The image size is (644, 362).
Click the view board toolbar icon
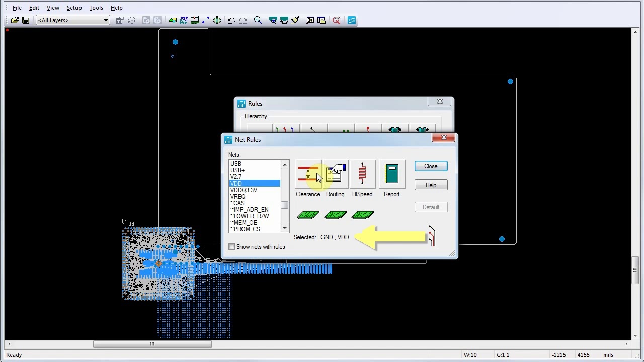(x=273, y=20)
